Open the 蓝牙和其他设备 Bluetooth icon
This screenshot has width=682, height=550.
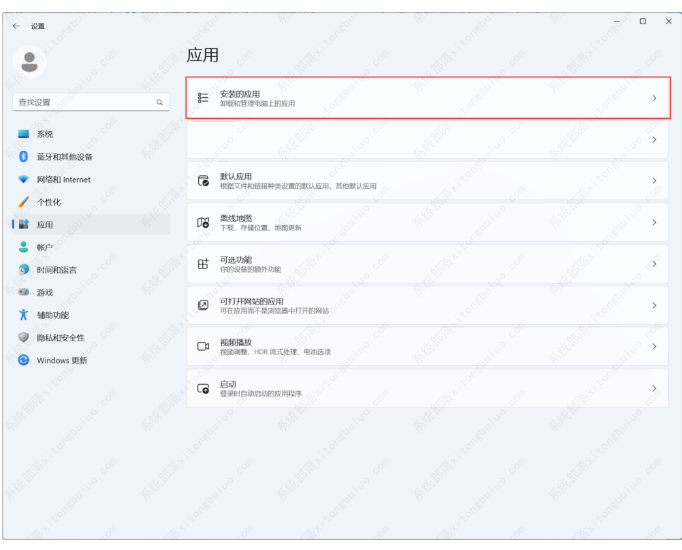coord(23,157)
